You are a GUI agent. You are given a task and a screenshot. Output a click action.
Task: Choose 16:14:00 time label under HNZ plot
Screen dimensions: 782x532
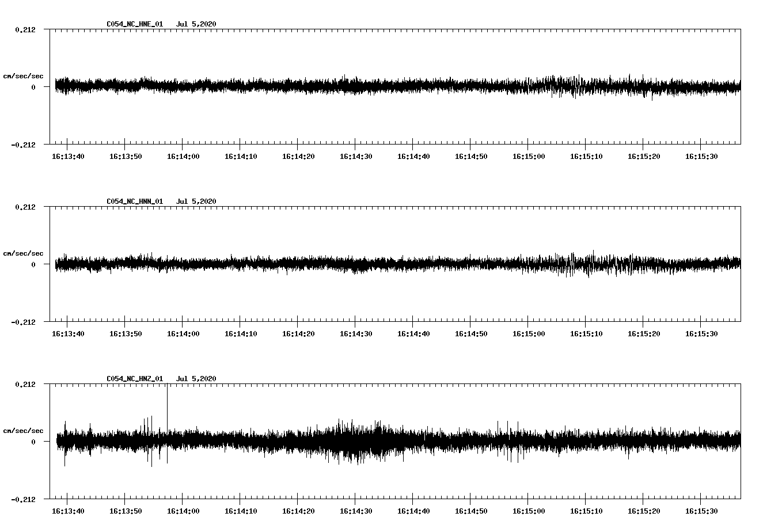(183, 511)
